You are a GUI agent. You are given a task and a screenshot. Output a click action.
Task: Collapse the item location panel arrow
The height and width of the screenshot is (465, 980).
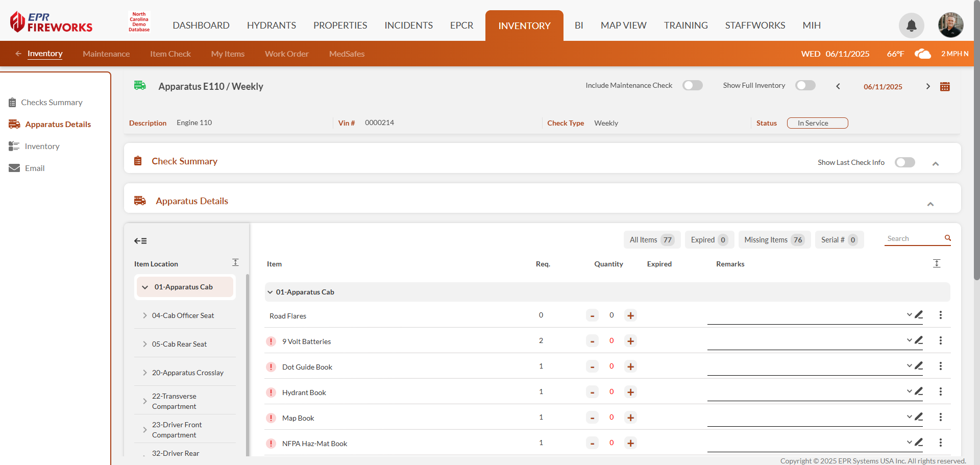pos(140,241)
